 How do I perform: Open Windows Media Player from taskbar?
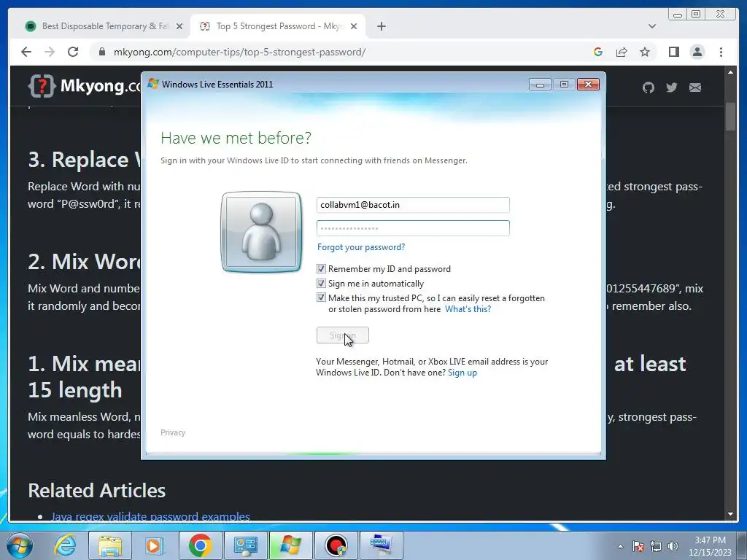click(x=155, y=545)
